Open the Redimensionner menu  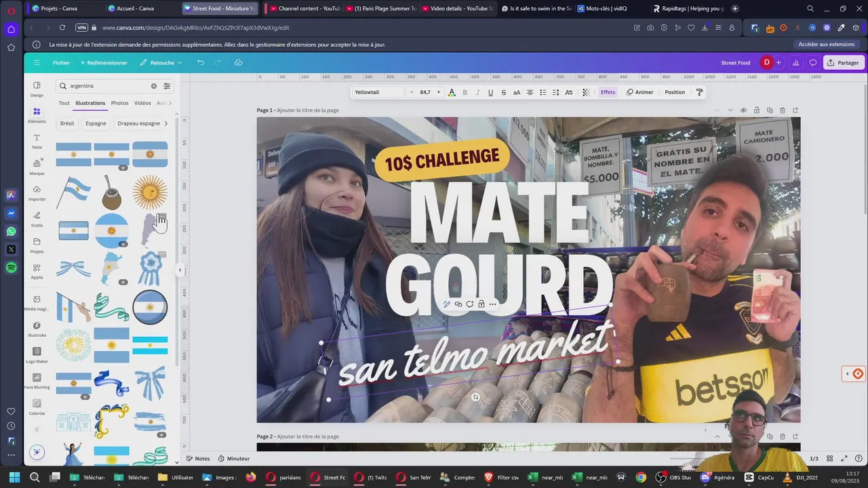[x=103, y=62]
